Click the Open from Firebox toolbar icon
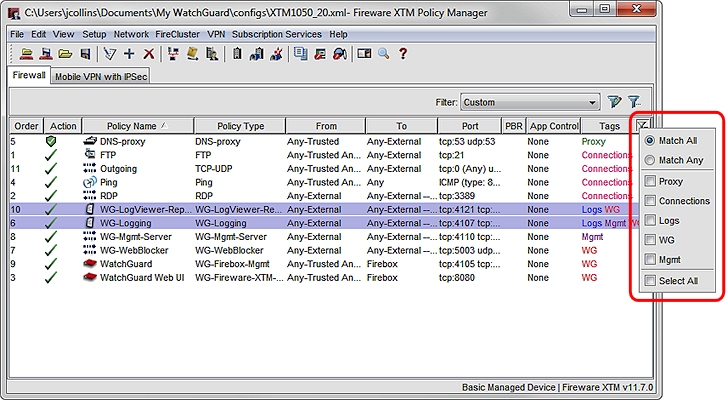Screen dimensions: 728x400 coord(26,54)
